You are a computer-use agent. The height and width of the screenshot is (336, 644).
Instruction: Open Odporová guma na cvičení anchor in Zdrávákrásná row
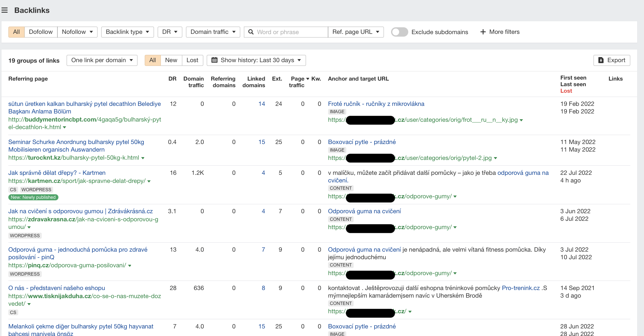point(364,211)
